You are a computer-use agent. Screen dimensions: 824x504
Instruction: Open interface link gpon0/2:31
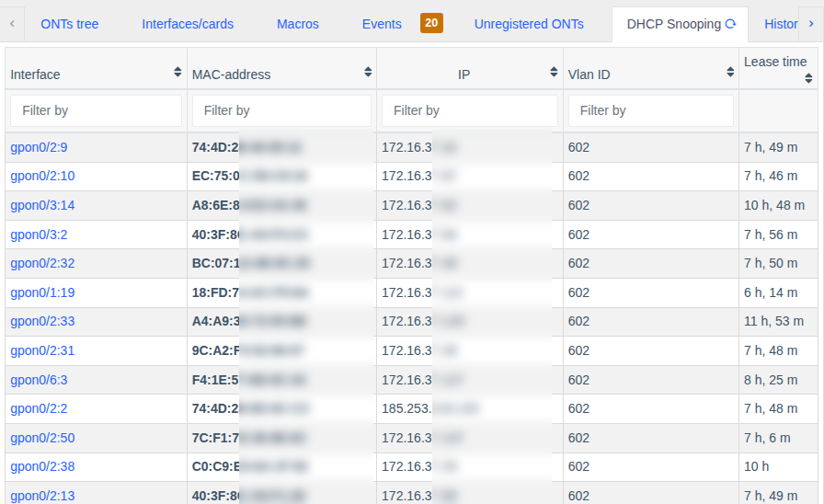click(42, 350)
